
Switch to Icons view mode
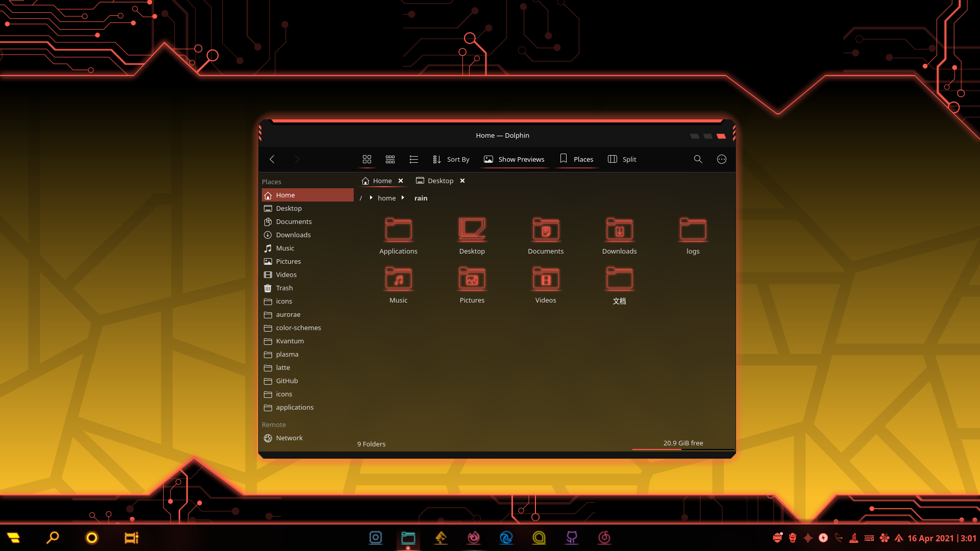pos(367,159)
